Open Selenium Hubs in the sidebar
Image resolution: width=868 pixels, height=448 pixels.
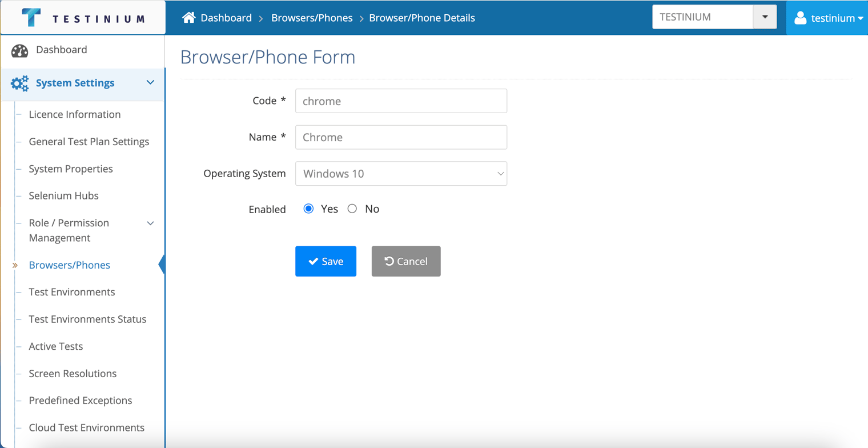point(64,196)
